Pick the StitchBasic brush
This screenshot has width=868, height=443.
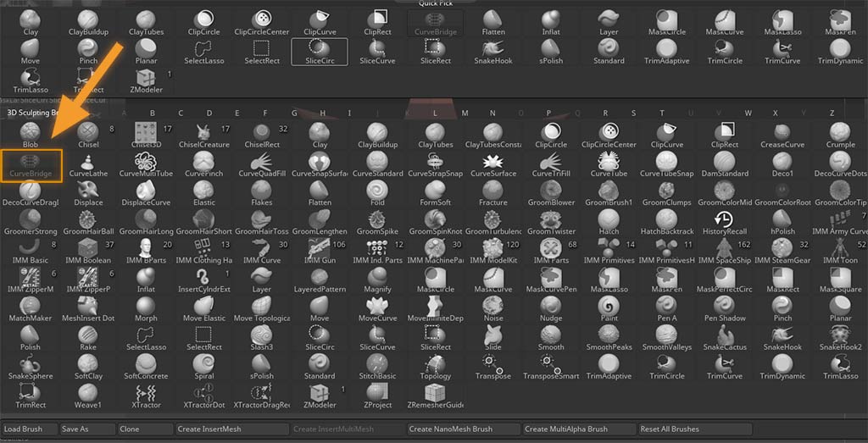pos(377,366)
